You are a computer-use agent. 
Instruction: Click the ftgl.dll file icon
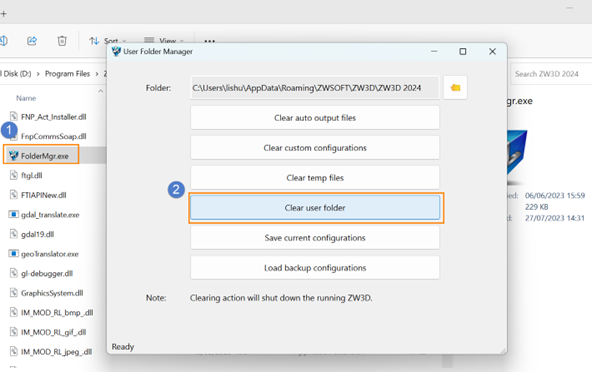tap(14, 175)
